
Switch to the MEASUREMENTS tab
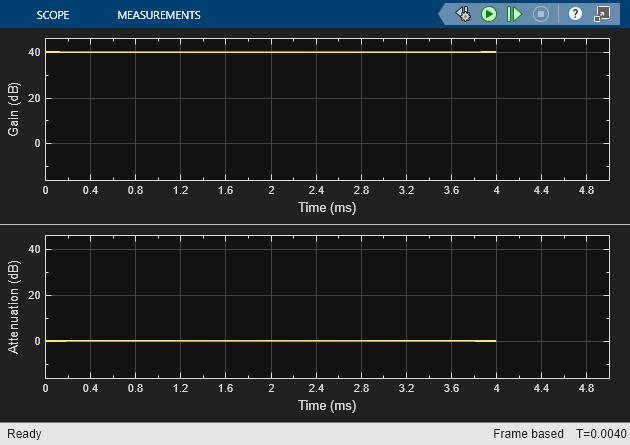click(158, 15)
